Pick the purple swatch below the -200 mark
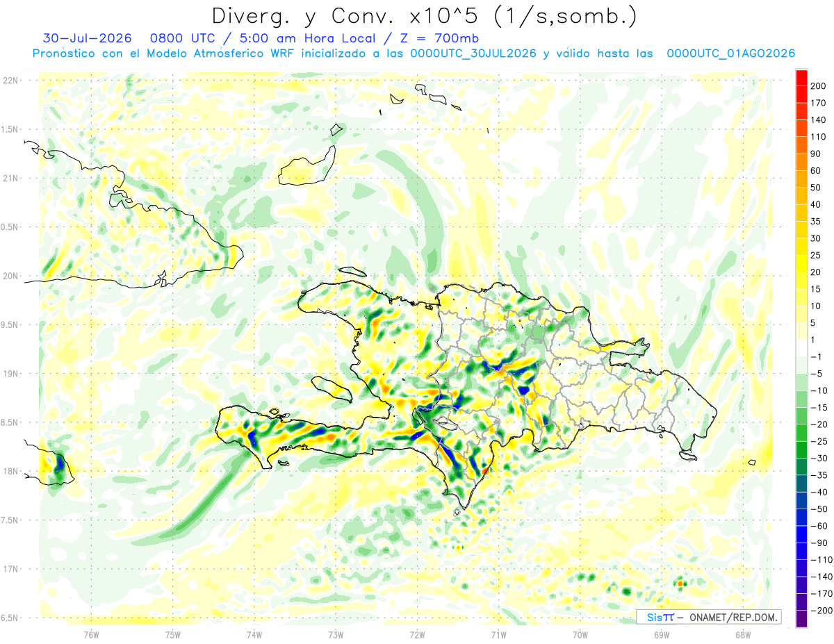Image resolution: width=834 pixels, height=644 pixels. (801, 618)
